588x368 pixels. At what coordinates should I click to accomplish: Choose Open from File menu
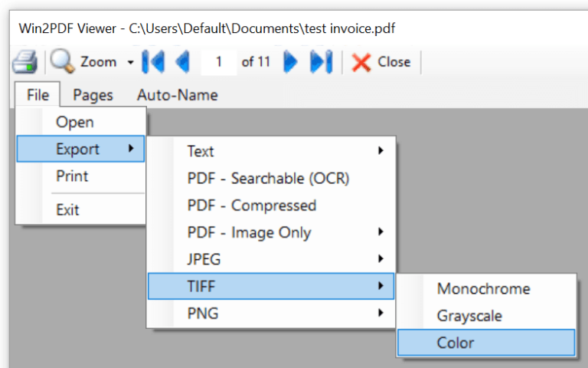point(80,122)
